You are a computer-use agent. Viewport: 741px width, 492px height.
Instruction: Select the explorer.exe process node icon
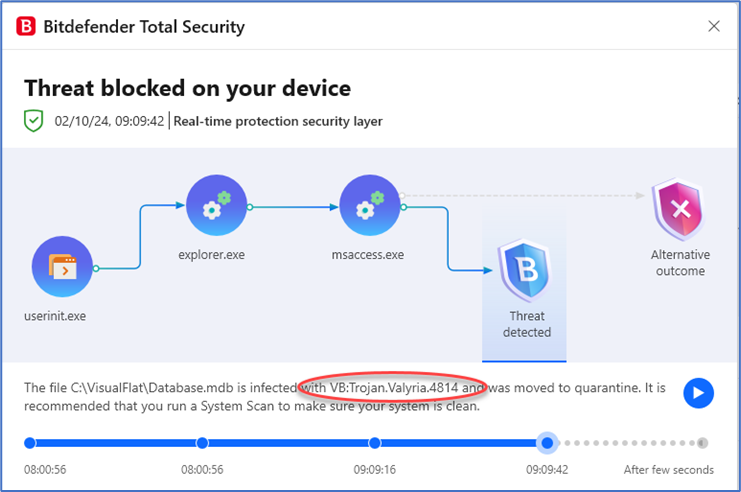[216, 205]
